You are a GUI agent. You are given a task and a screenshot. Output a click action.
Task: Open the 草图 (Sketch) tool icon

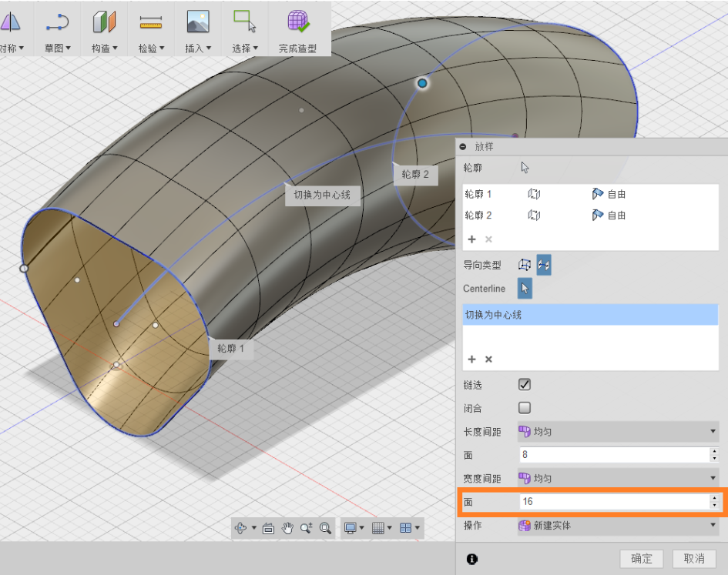[x=57, y=23]
